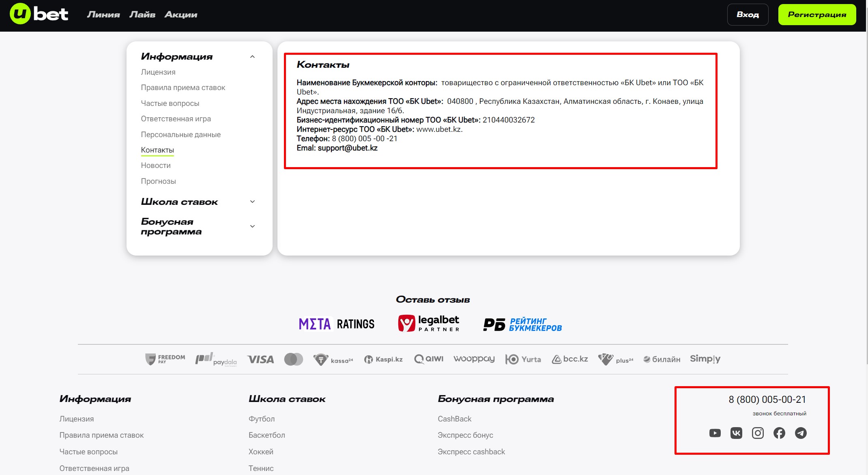Viewport: 868px width, 475px height.
Task: Open footer Футбол link
Action: click(x=262, y=419)
